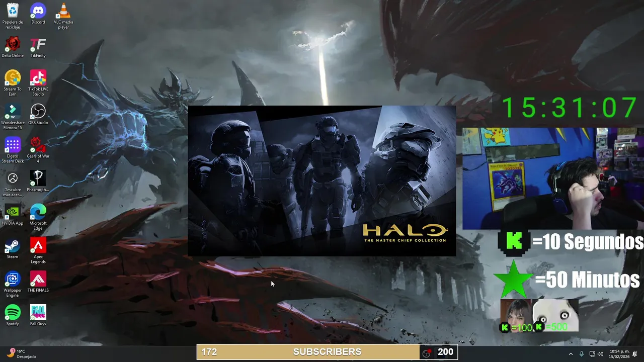Open TikTok LIVE Studio shortcut

pyautogui.click(x=38, y=83)
